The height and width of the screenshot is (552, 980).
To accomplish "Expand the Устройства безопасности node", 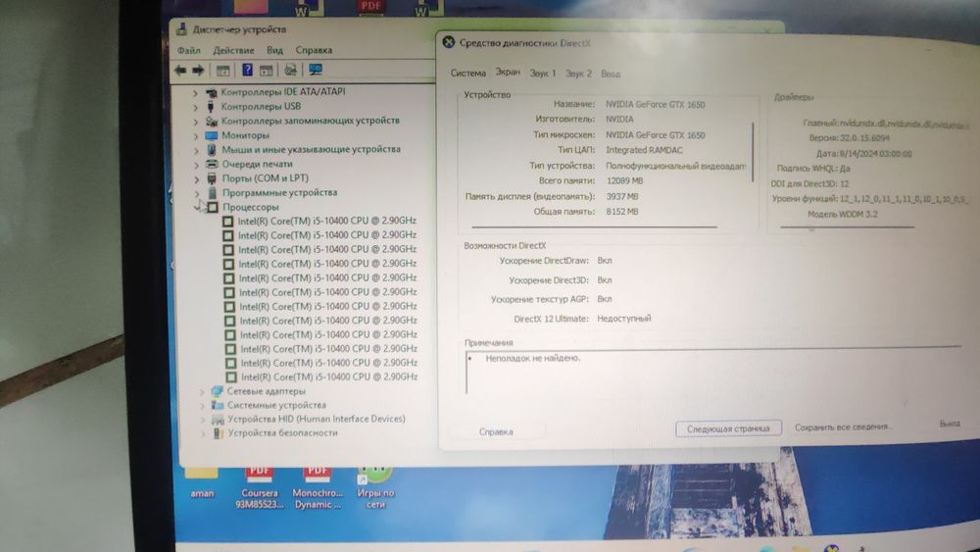I will point(203,433).
